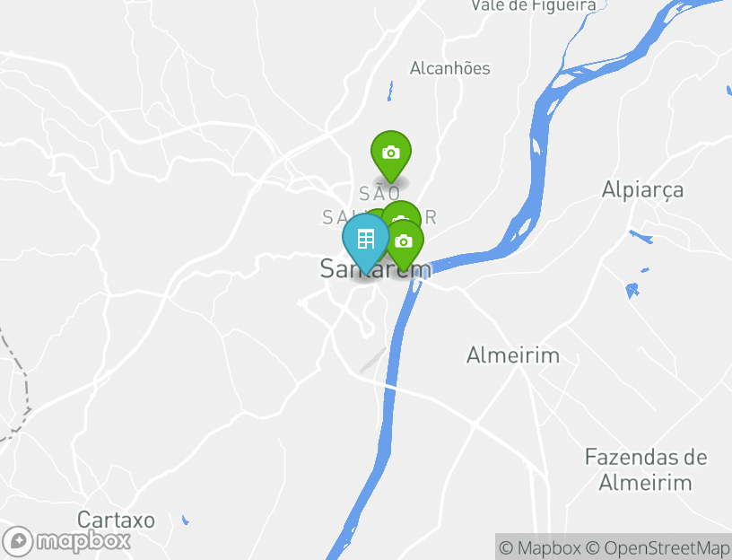The width and height of the screenshot is (732, 560).
Task: Click the Cartaxo town label
Action: tap(116, 520)
